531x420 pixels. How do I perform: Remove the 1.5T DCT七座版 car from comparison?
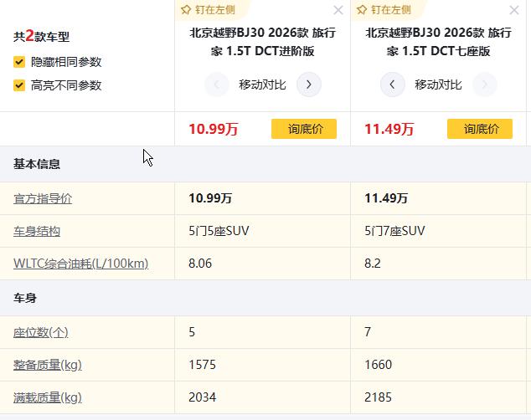click(x=514, y=10)
